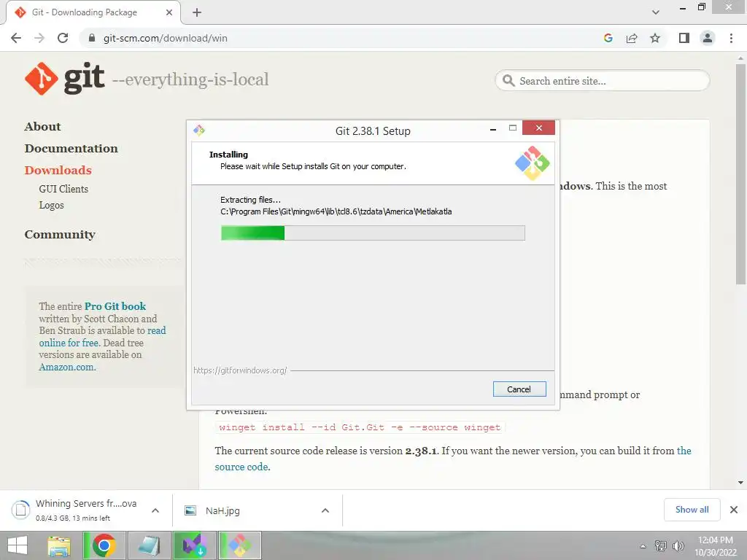This screenshot has height=560, width=747.
Task: Click the share page icon
Action: pyautogui.click(x=632, y=38)
